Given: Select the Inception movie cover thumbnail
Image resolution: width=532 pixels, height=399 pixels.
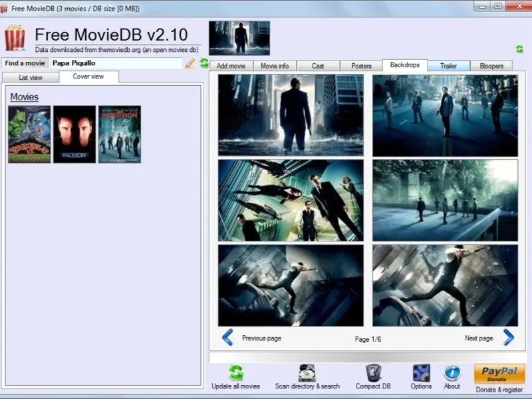Looking at the screenshot, I should (x=120, y=134).
